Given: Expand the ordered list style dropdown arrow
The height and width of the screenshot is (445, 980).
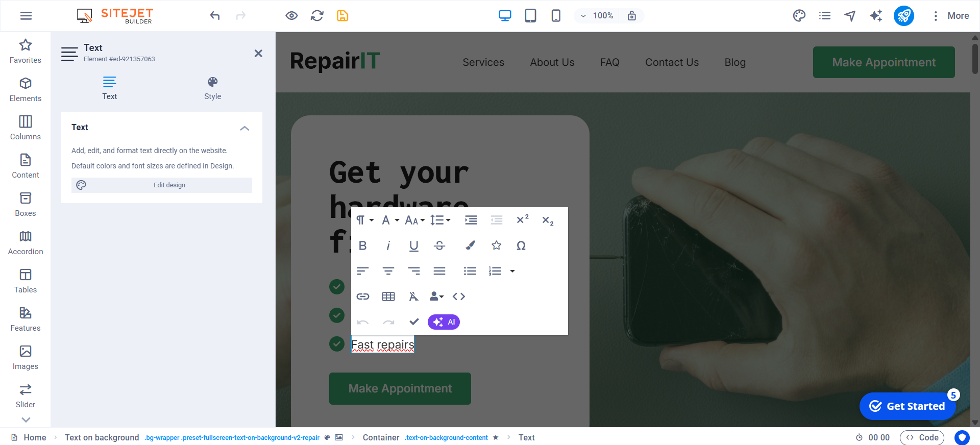Looking at the screenshot, I should coord(512,271).
